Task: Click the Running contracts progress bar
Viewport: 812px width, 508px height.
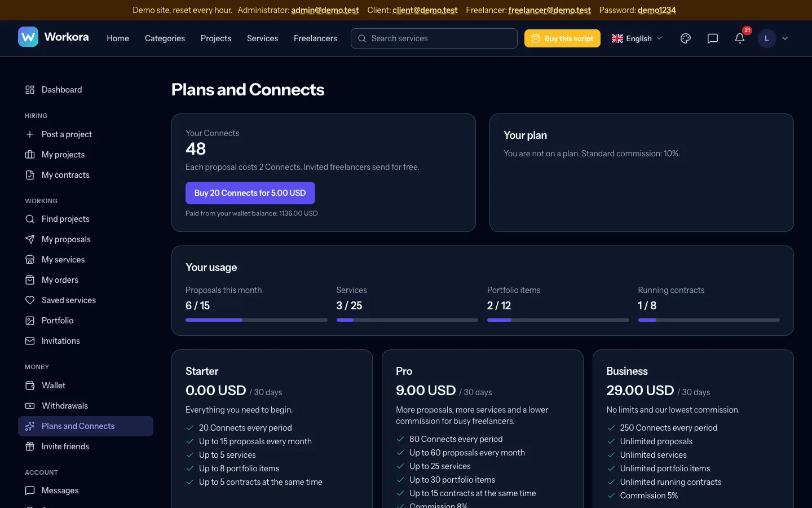Action: 709,320
